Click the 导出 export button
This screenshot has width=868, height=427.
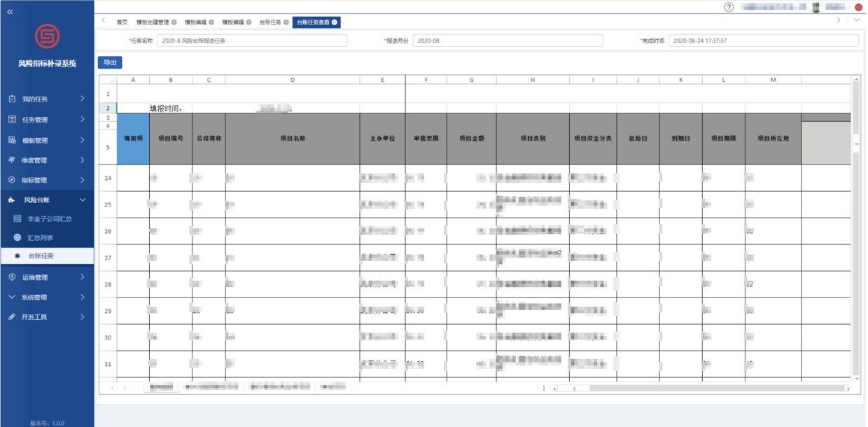coord(110,62)
